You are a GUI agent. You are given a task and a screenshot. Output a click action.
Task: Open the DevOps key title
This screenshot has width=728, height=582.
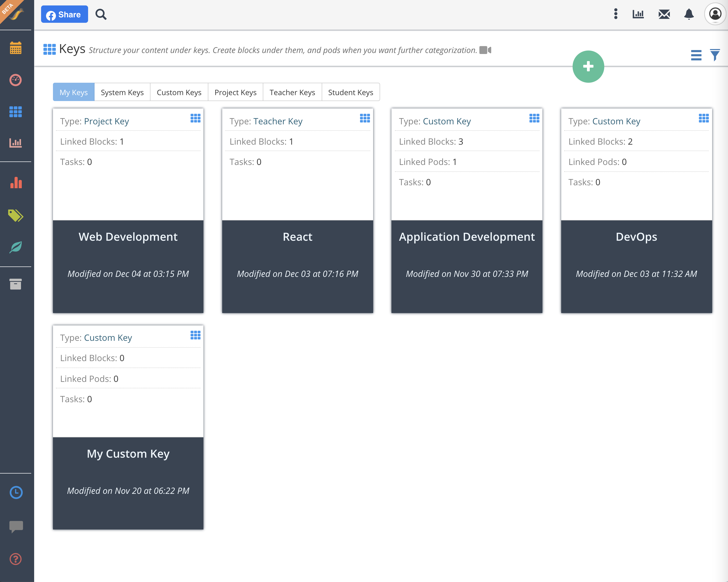pos(636,237)
